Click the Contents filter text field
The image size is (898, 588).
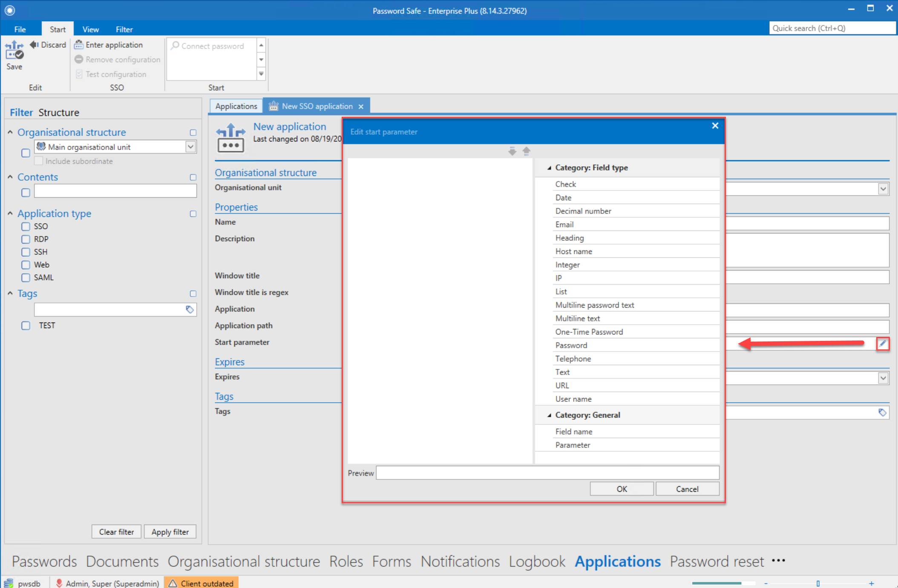[x=115, y=191]
